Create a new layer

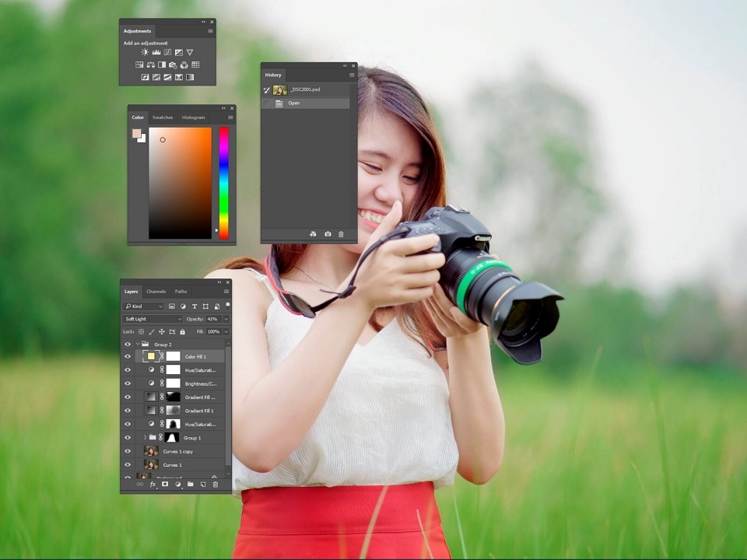coord(202,485)
